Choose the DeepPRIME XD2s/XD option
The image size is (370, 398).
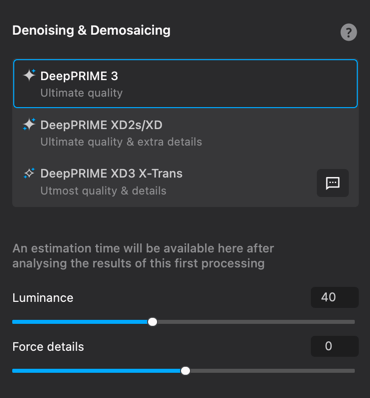(x=185, y=133)
